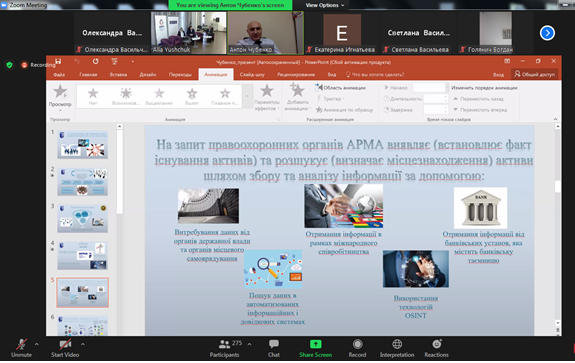Open the Interpretation globe icon
This screenshot has height=363, width=575.
click(397, 344)
